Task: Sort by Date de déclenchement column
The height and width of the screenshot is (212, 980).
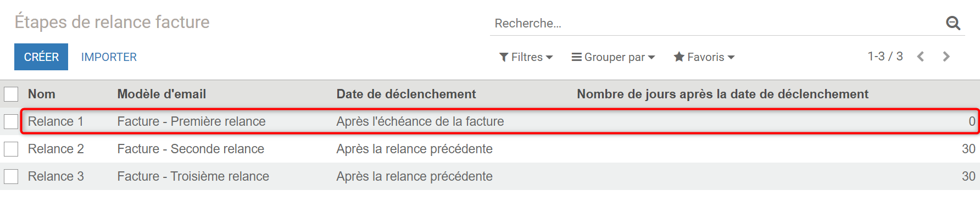Action: (406, 94)
